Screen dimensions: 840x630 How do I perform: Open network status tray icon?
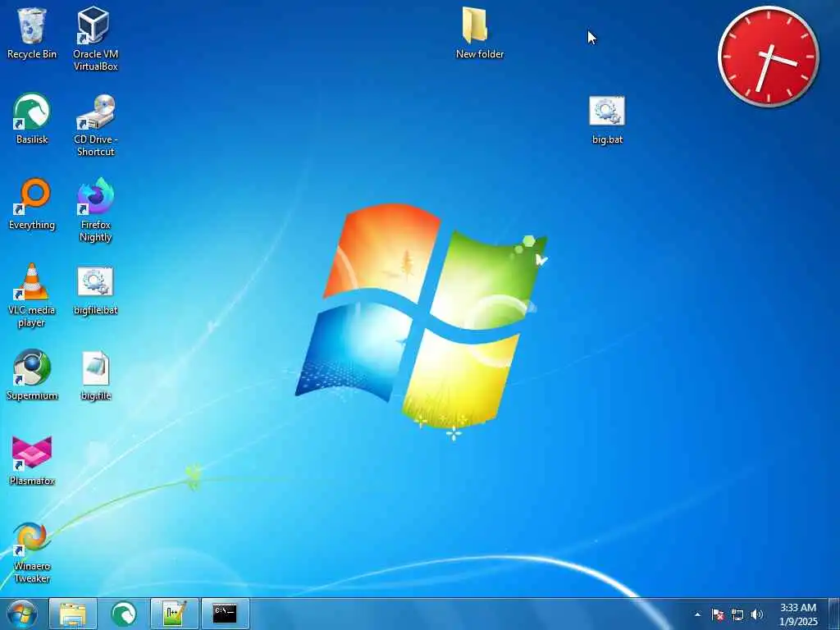tap(737, 615)
